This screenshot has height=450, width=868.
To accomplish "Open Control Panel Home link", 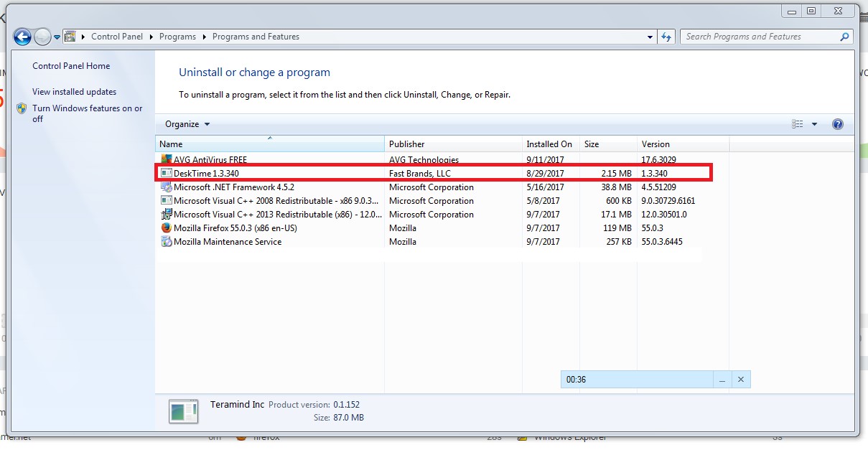I will pyautogui.click(x=71, y=66).
